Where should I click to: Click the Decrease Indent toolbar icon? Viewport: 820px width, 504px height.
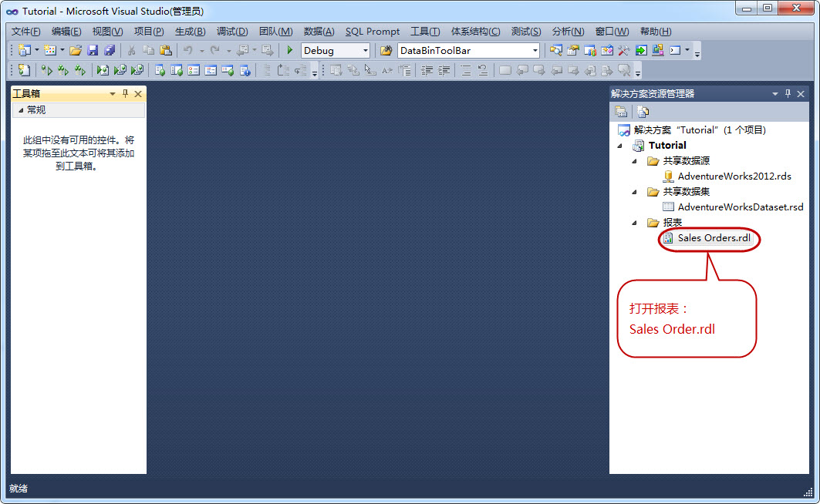427,70
